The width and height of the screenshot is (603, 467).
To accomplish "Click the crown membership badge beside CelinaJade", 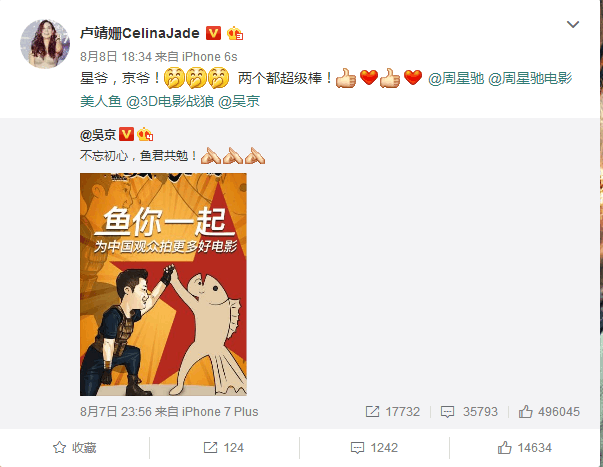I will tap(235, 33).
